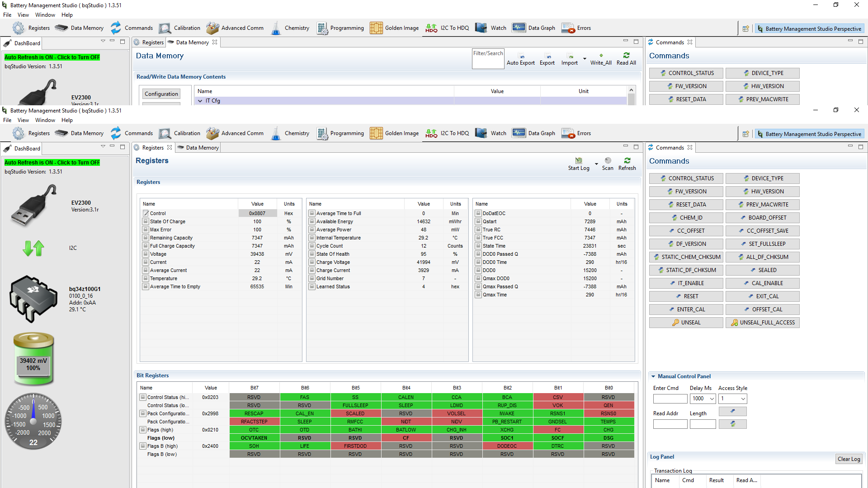Click IT_ENABLE command button

pyautogui.click(x=686, y=283)
